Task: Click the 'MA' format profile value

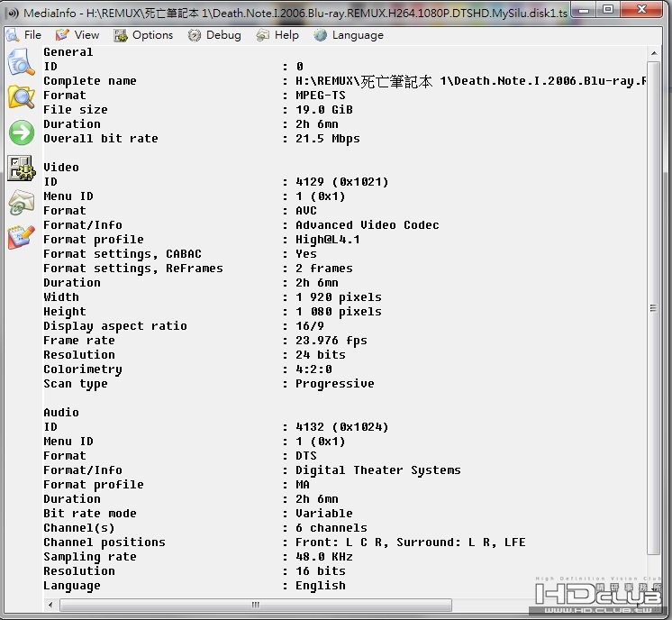Action: pyautogui.click(x=303, y=485)
